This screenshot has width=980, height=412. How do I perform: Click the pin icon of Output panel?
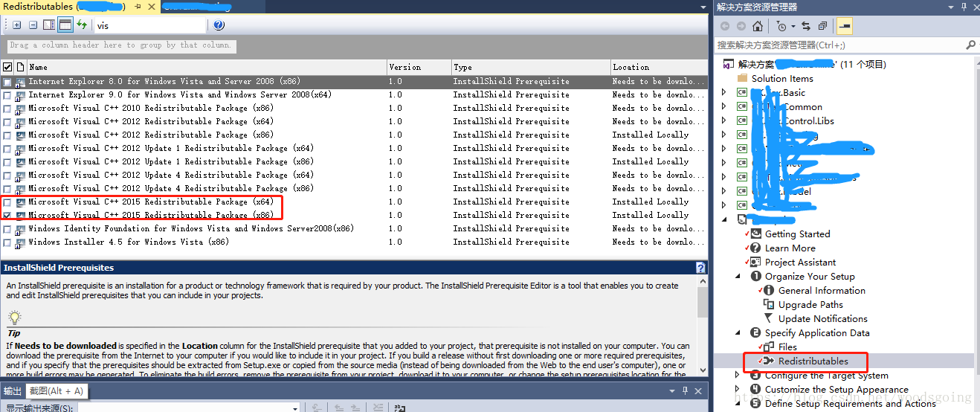(x=685, y=390)
